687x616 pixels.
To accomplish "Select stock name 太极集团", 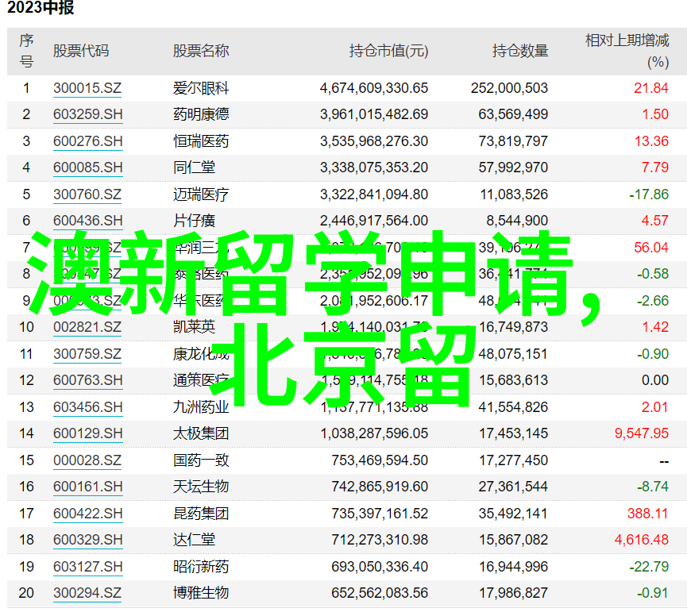I will (x=201, y=433).
